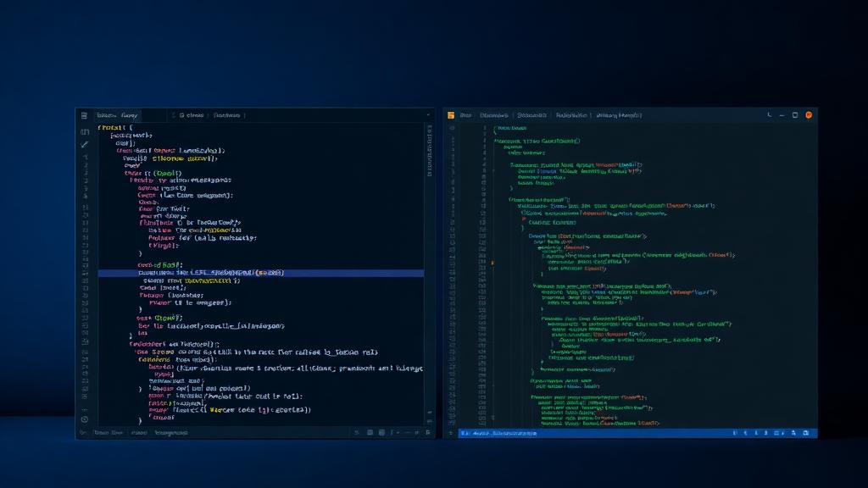This screenshot has width=868, height=488.
Task: Click the top circle icon in right editor's left gutter
Action: click(453, 128)
